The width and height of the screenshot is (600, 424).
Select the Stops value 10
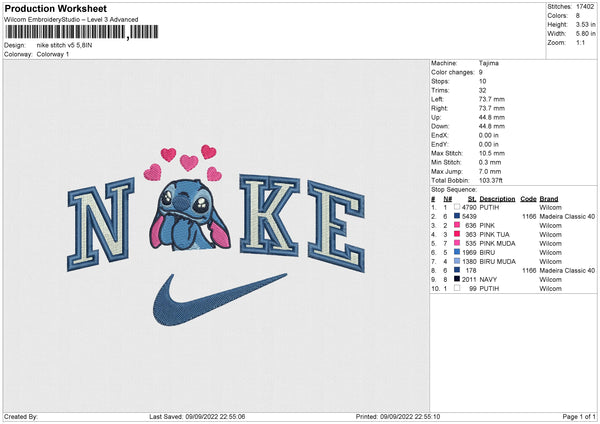pyautogui.click(x=483, y=81)
